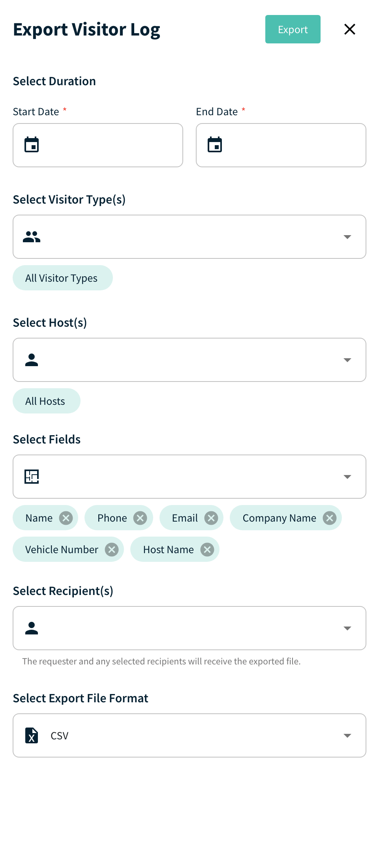Click the Export button

tap(293, 29)
